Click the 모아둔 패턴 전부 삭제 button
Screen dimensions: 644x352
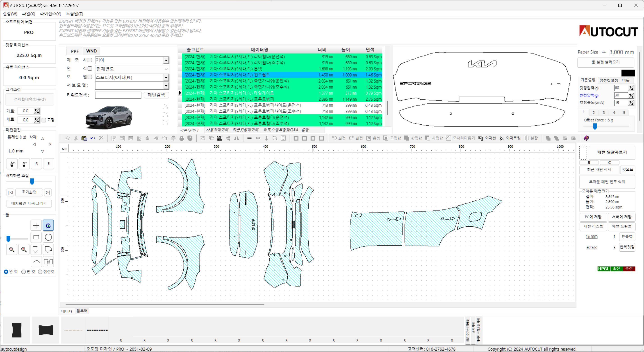607,182
